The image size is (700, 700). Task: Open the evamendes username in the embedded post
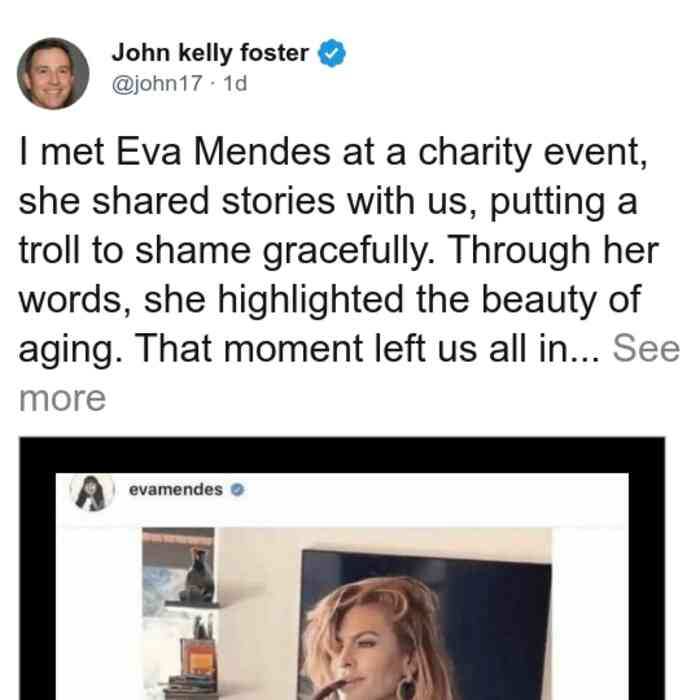click(x=175, y=490)
